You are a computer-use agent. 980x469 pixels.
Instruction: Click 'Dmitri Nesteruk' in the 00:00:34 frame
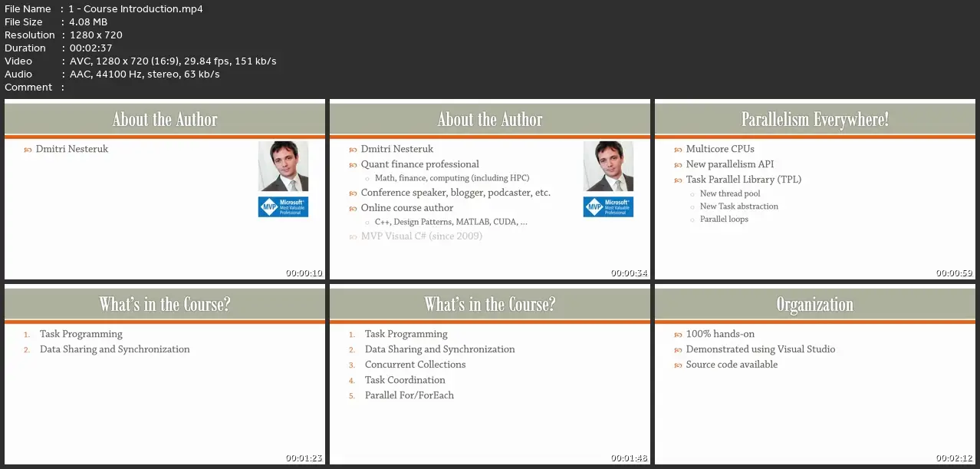click(x=397, y=149)
